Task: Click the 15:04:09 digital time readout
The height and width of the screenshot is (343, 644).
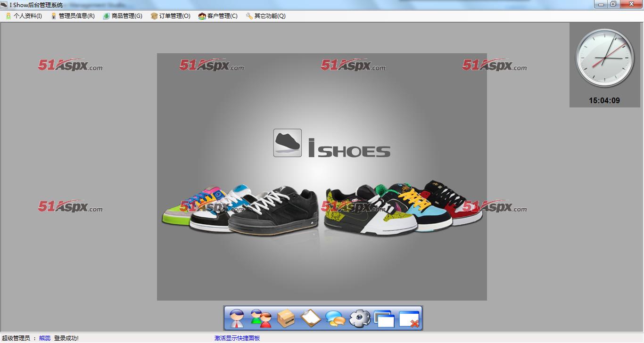Action: coord(604,100)
